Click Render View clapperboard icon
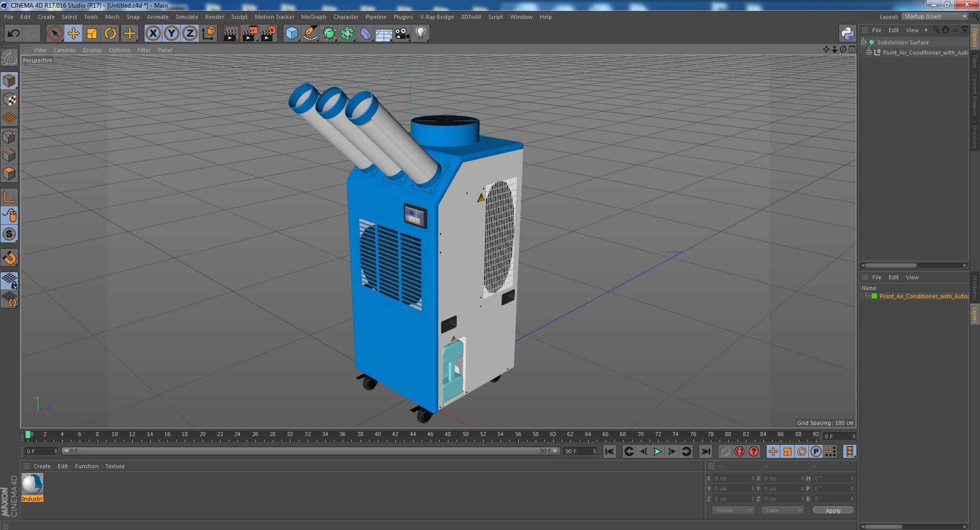The image size is (980, 530). [231, 34]
